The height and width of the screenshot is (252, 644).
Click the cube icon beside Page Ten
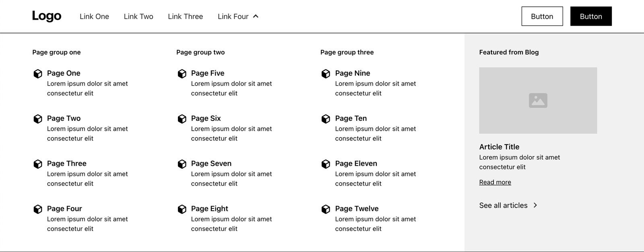[x=326, y=119]
